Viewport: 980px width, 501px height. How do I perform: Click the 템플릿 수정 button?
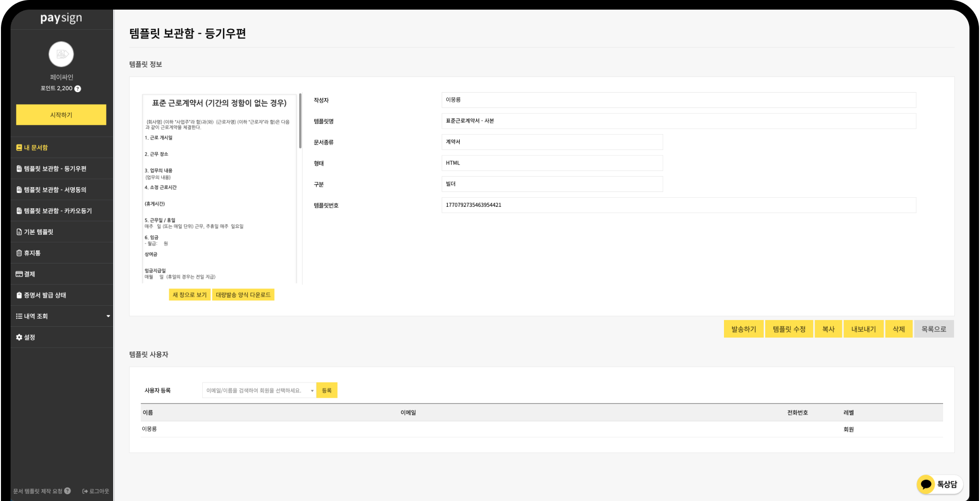pos(789,329)
